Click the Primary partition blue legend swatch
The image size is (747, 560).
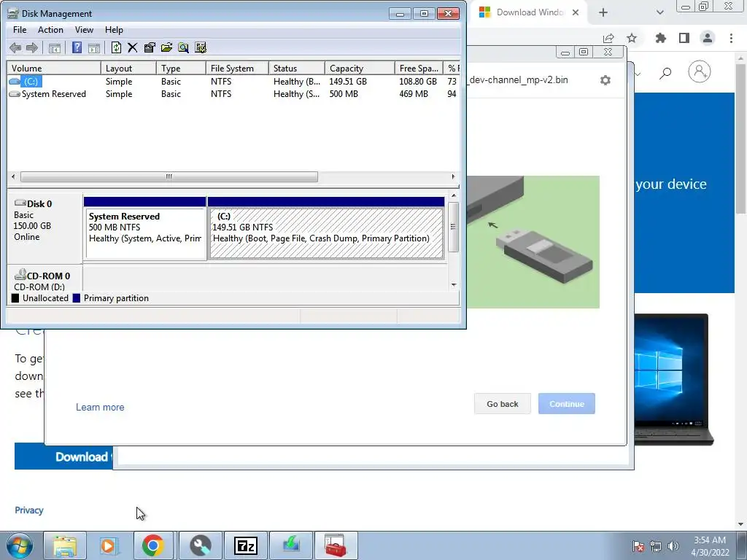(x=76, y=298)
